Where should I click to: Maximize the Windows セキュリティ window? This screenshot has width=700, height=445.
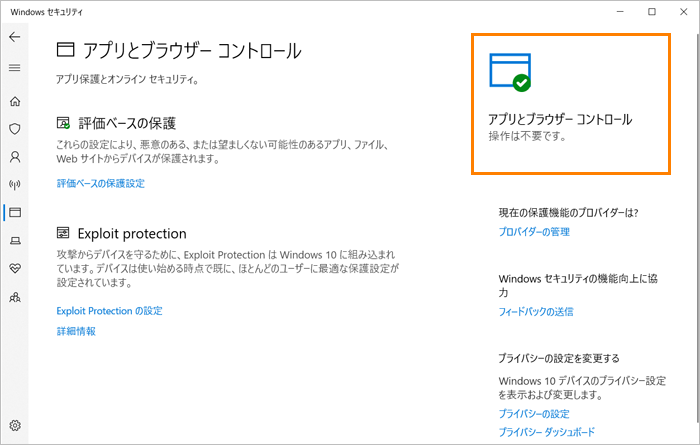pyautogui.click(x=652, y=12)
